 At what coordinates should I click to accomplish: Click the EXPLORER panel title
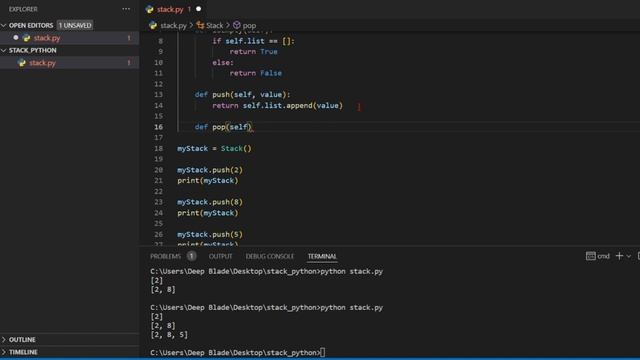click(23, 9)
